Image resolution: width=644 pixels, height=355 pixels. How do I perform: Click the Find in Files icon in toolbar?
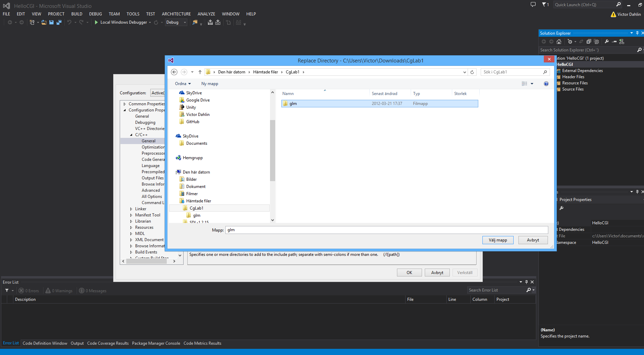(x=195, y=22)
